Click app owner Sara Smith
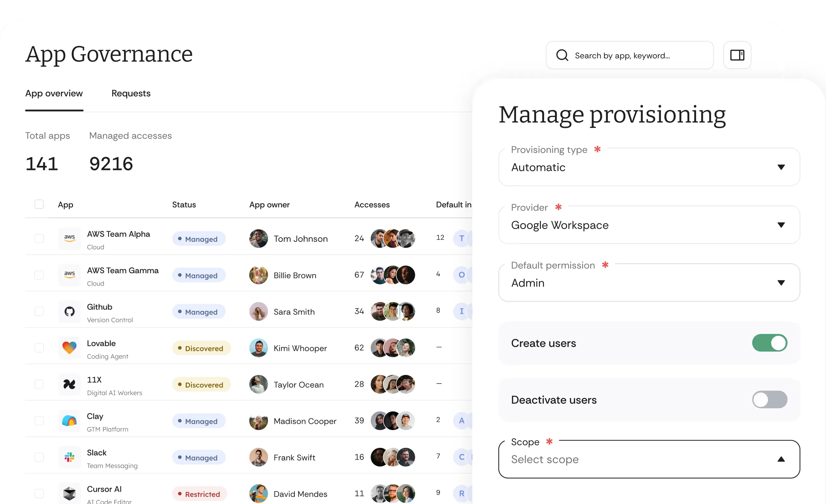Viewport: 826px width, 504px height. (x=294, y=311)
